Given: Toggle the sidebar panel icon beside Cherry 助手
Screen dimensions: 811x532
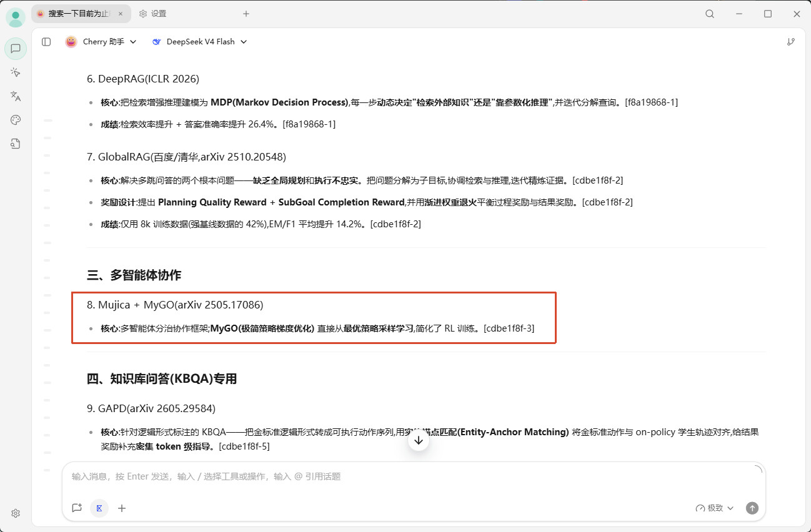Looking at the screenshot, I should (x=46, y=42).
